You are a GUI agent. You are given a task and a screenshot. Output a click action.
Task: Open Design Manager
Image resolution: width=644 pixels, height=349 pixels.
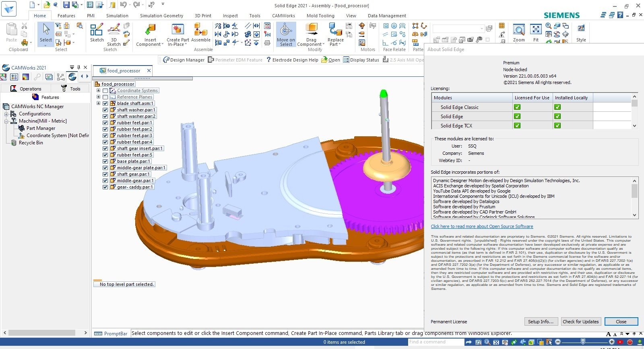pos(184,60)
